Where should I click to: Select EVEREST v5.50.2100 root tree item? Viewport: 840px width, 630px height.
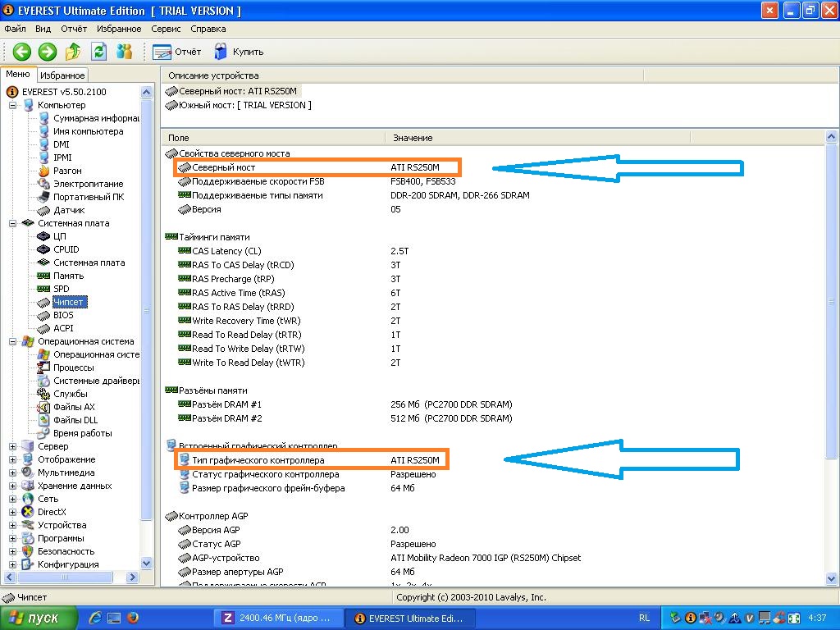tap(64, 92)
